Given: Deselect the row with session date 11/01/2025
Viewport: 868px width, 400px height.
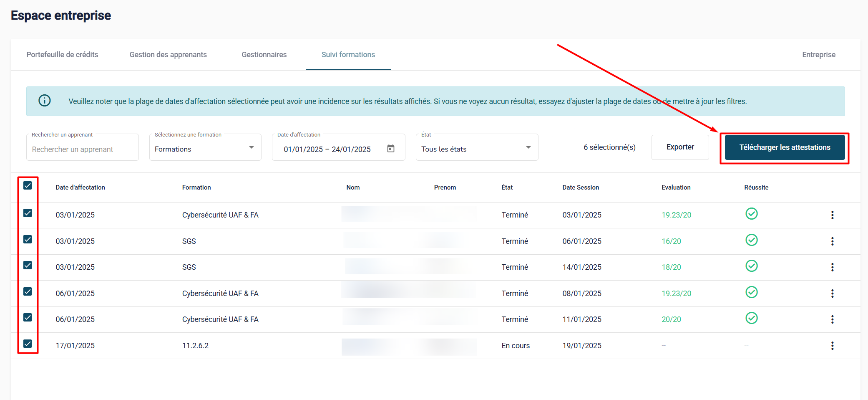Looking at the screenshot, I should tap(28, 318).
